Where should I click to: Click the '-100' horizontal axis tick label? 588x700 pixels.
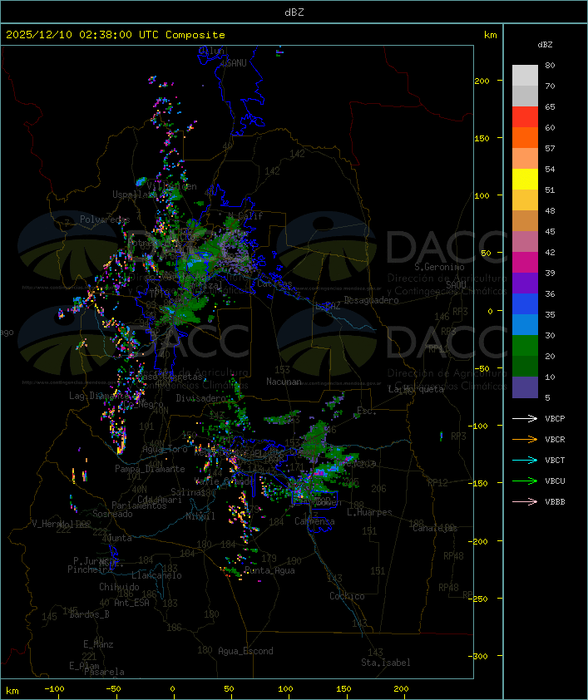pyautogui.click(x=54, y=689)
